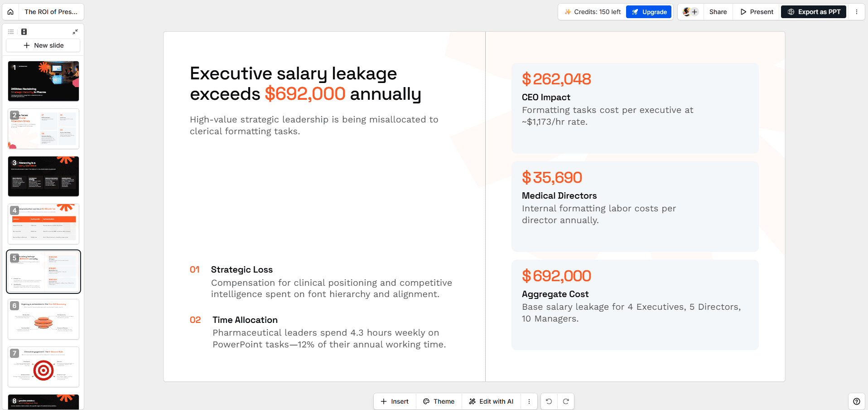Select 'Strategic Loss' heading
This screenshot has height=410, width=868.
point(241,269)
